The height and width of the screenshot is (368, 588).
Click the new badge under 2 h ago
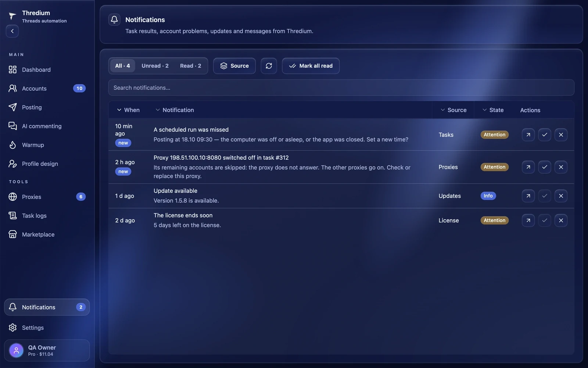pos(123,171)
